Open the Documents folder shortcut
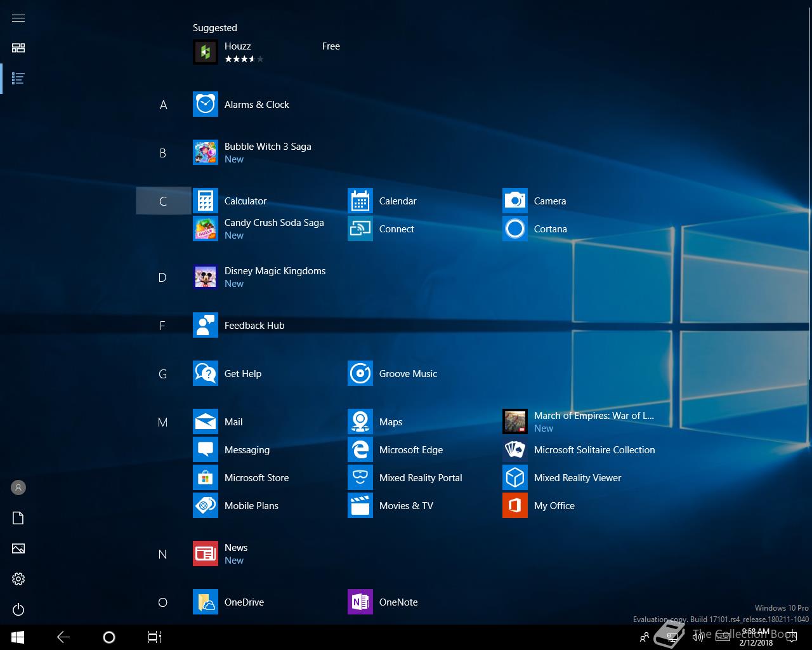 point(18,518)
